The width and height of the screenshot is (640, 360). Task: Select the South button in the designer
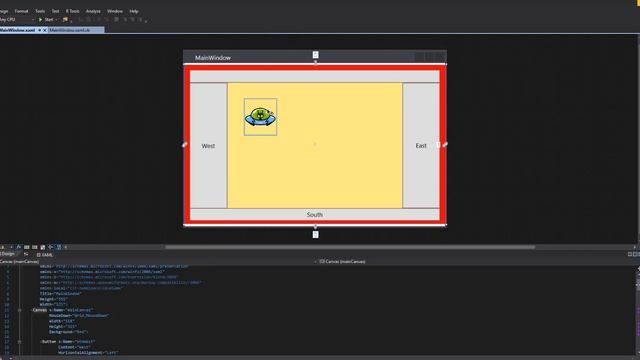(315, 214)
